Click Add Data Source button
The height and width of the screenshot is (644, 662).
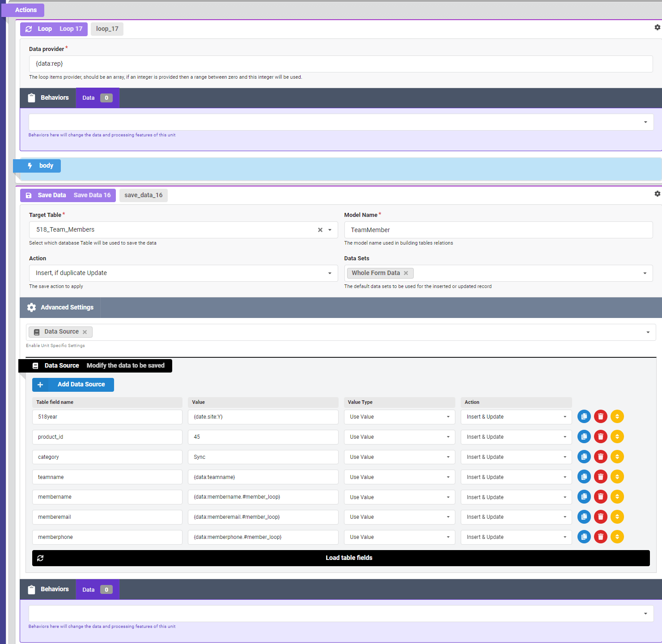[73, 385]
